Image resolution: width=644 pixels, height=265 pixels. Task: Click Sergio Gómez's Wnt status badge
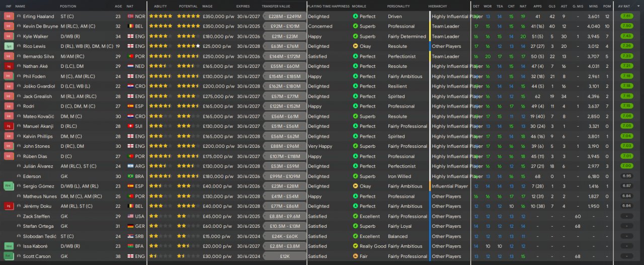(9, 186)
